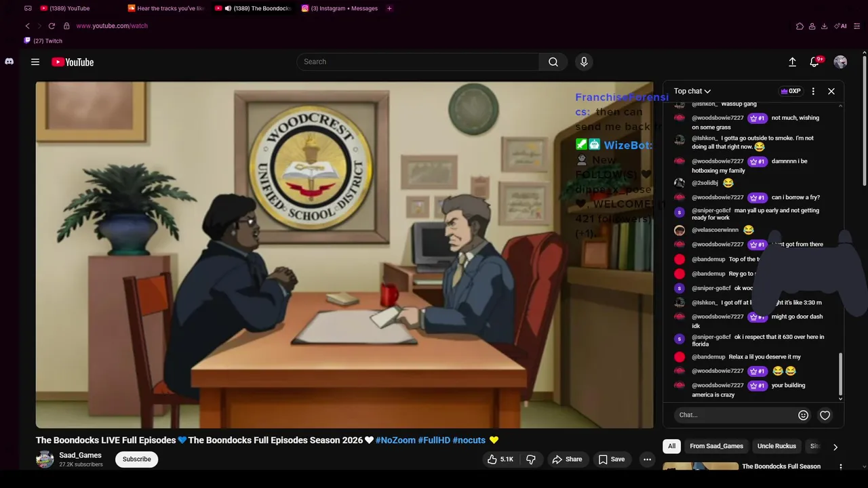Image resolution: width=868 pixels, height=488 pixels.
Task: Send a heart reaction in chat
Action: tap(825, 415)
